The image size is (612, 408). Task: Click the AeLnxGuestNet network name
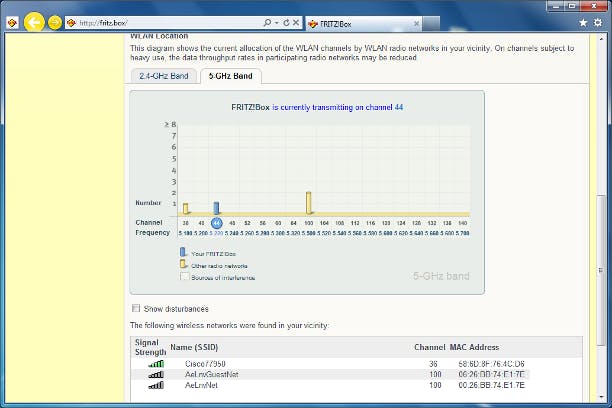pyautogui.click(x=212, y=374)
